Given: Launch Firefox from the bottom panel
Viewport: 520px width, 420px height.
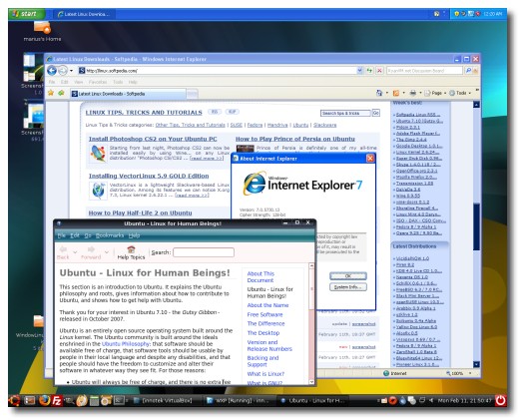Looking at the screenshot, I should 44,400.
